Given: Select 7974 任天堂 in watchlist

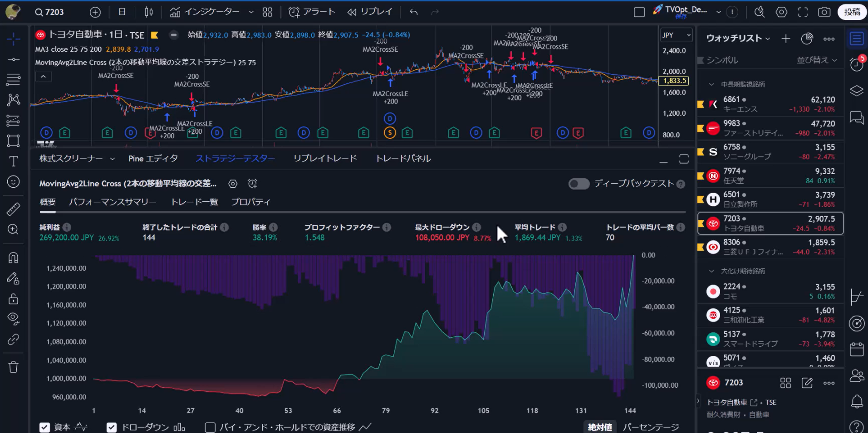Looking at the screenshot, I should [770, 175].
